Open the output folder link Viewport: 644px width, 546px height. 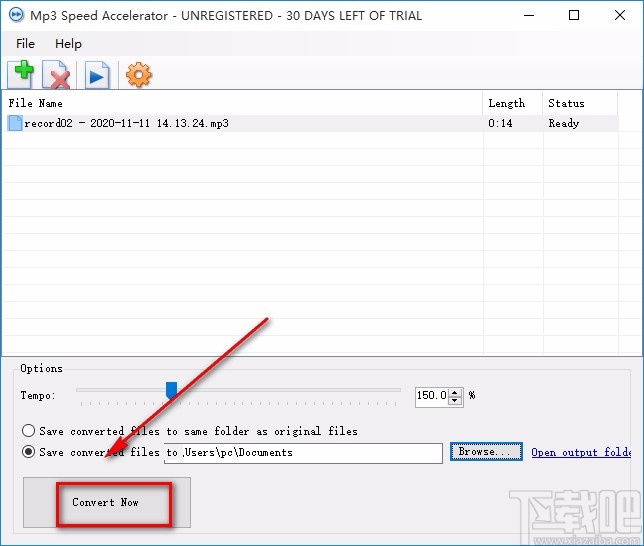pos(581,452)
